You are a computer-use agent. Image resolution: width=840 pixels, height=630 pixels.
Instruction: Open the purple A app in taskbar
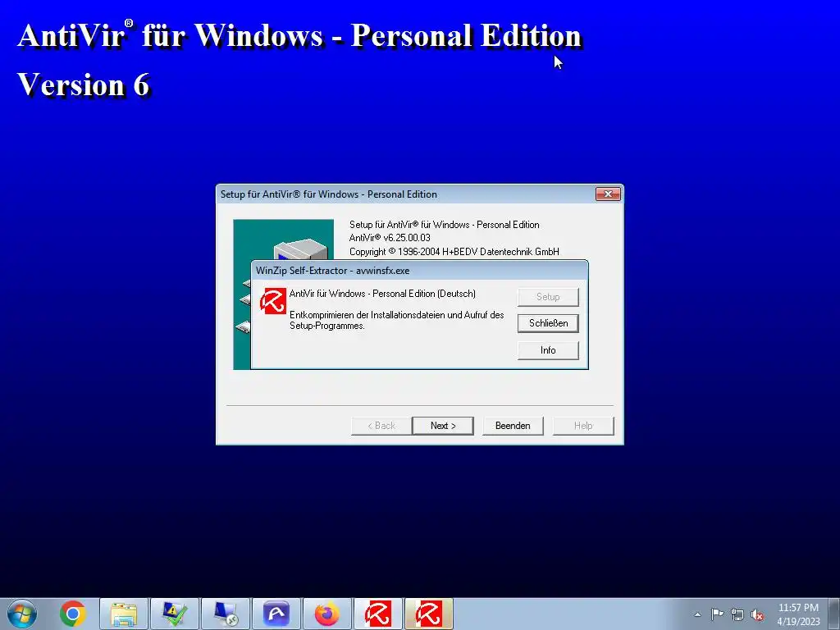276,614
